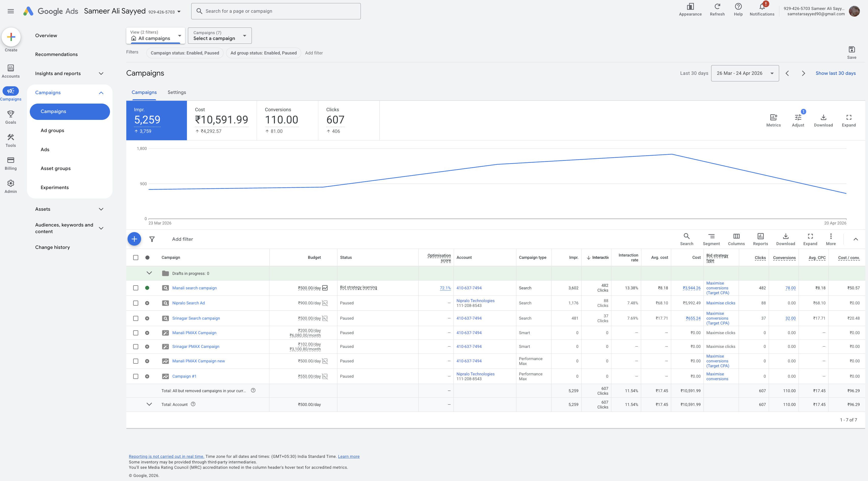The image size is (868, 481).
Task: Click Show last 30 days link
Action: pos(835,73)
